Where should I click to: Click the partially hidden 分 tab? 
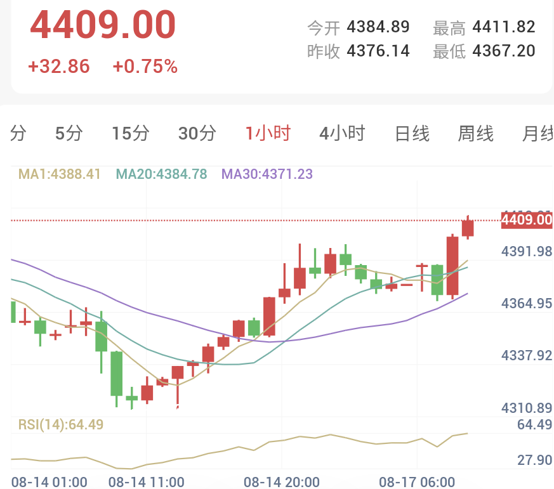pos(18,134)
